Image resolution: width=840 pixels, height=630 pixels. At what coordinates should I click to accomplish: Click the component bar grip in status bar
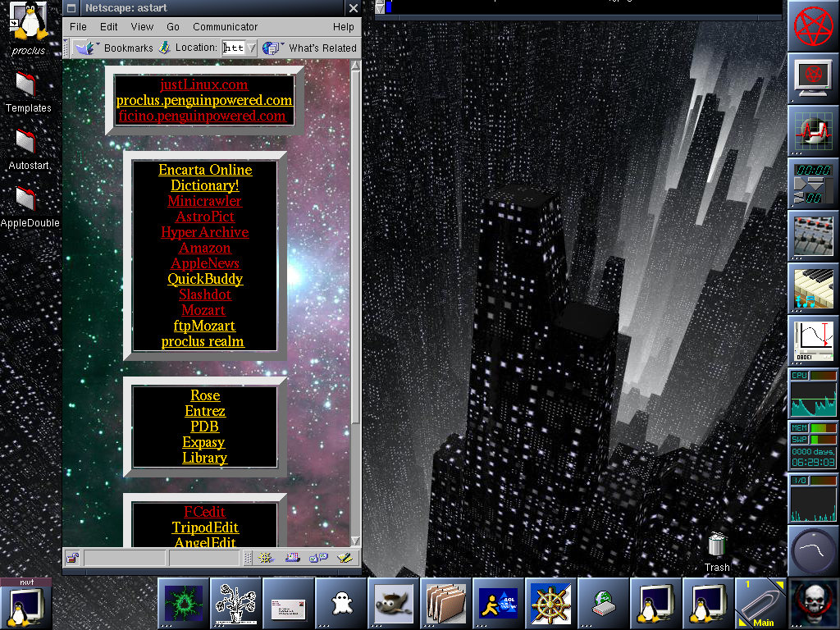(x=248, y=558)
